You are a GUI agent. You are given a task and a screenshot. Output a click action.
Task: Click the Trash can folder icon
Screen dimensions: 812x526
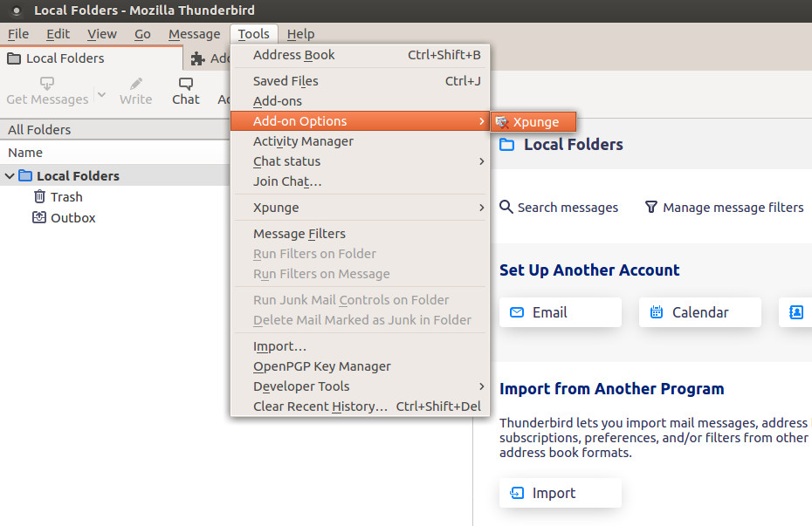(x=40, y=196)
